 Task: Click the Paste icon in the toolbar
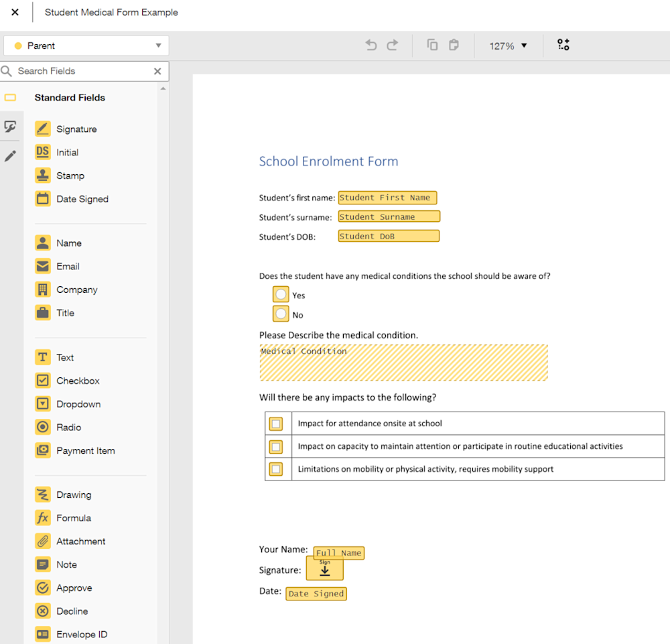454,45
